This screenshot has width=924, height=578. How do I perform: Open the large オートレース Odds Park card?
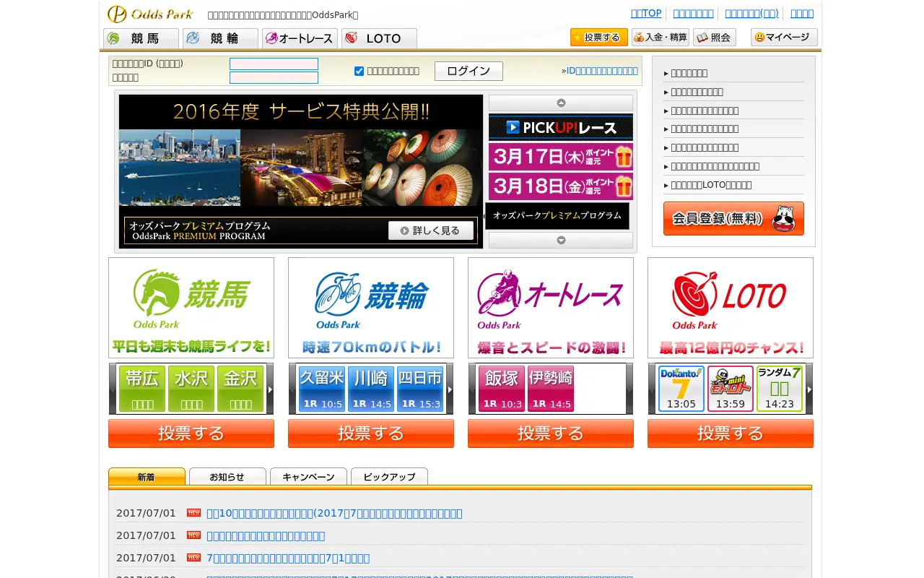tap(551, 308)
